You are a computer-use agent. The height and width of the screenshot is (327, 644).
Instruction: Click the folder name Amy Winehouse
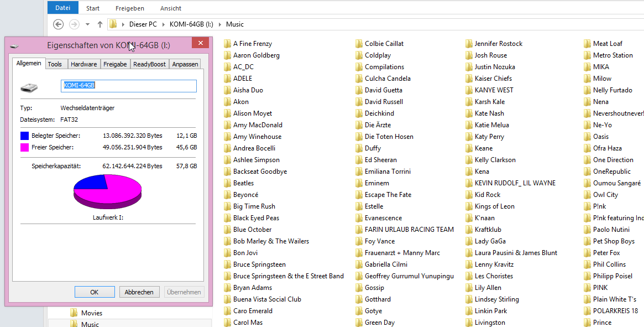coord(257,137)
